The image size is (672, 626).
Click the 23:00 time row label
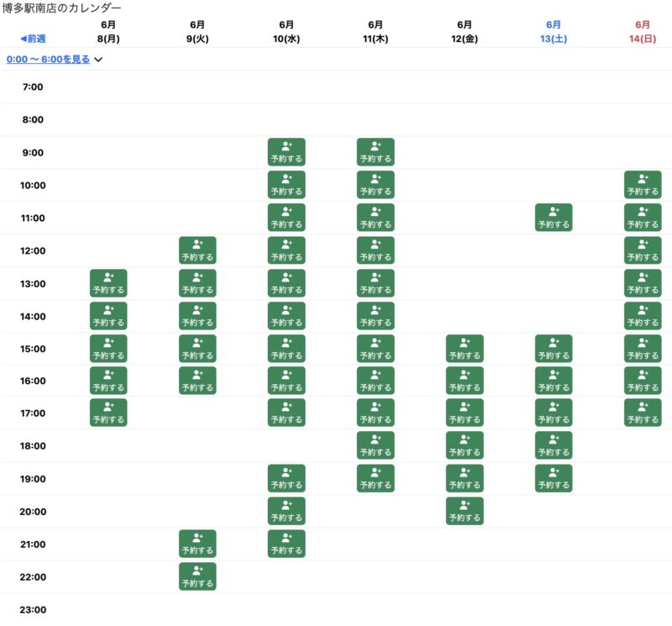33,609
